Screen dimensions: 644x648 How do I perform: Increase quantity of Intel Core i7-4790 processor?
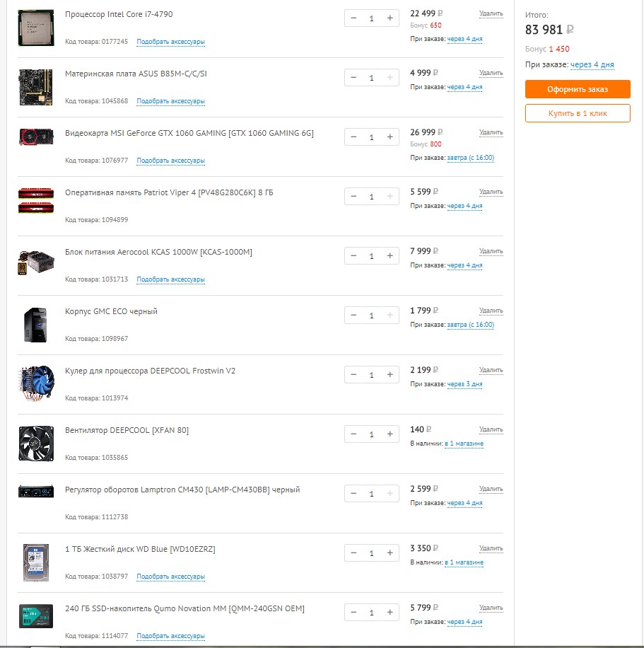click(x=390, y=18)
